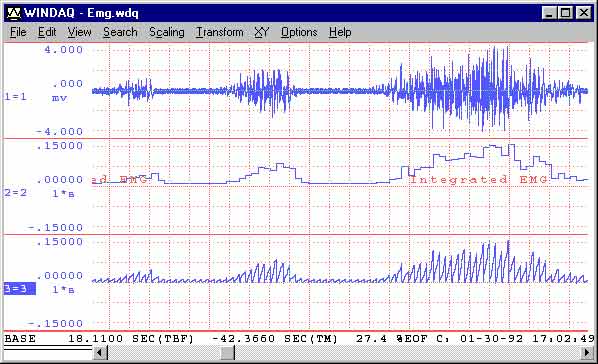
Task: Close the WINDAQ window
Action: coord(584,13)
